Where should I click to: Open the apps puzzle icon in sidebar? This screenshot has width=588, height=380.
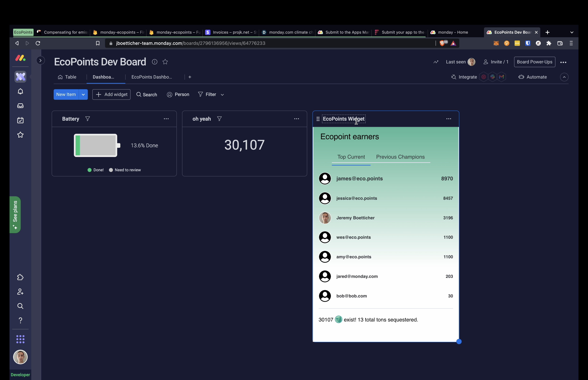pos(20,277)
